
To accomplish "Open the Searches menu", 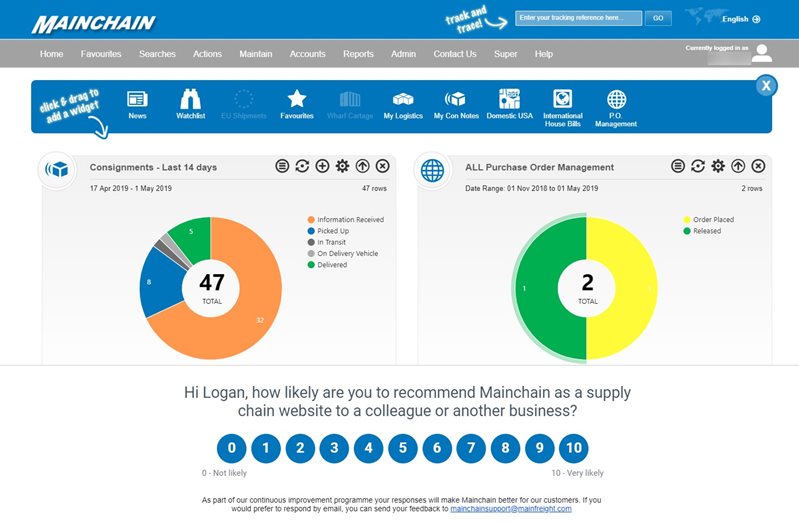I will (x=157, y=54).
